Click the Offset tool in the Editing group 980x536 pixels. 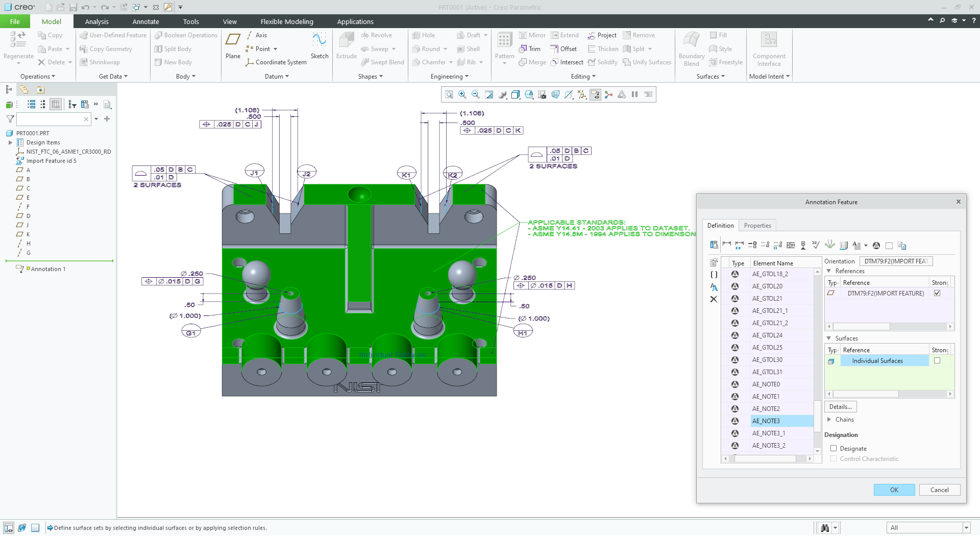click(x=563, y=49)
